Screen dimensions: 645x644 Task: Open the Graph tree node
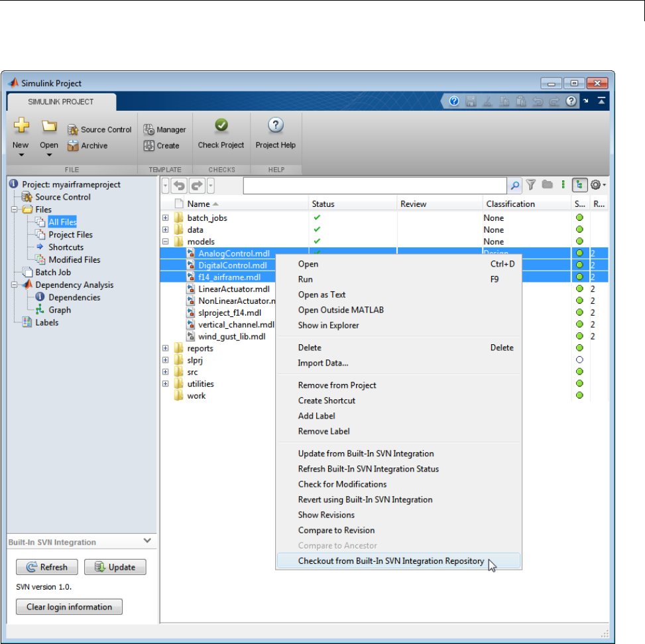(60, 310)
